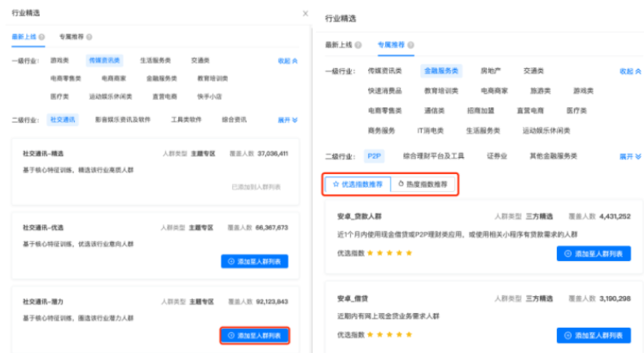644x353 pixels.
Task: Choose 金融服务类 in left panel
Action: (x=161, y=78)
